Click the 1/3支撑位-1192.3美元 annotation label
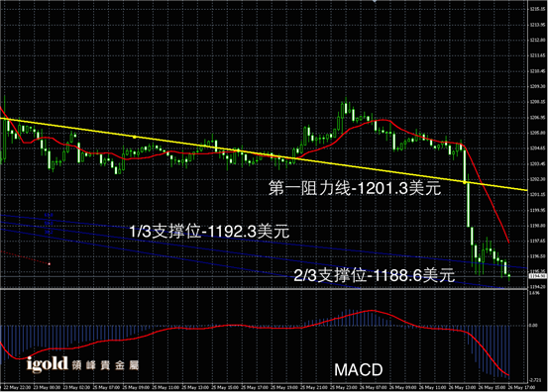Viewport: 548px width, 392px height. (209, 232)
